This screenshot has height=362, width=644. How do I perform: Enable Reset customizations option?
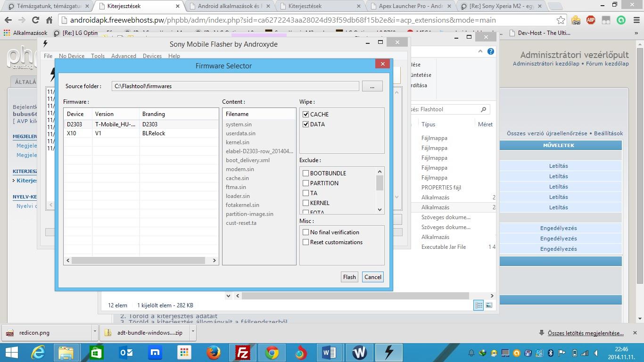306,242
